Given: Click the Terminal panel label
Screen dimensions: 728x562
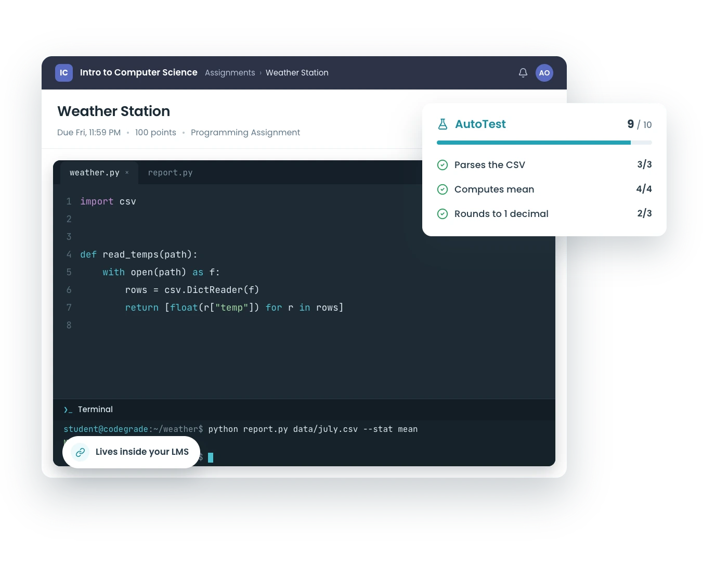Looking at the screenshot, I should (95, 410).
